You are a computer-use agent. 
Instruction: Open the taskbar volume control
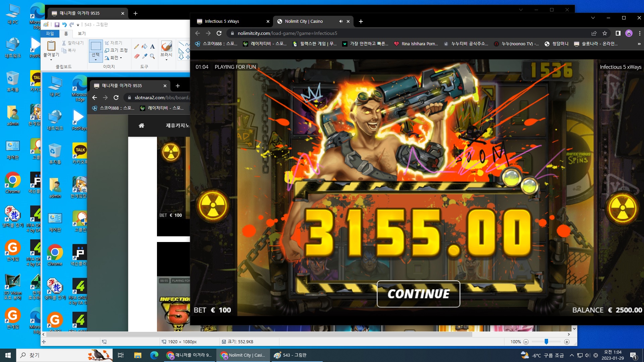(x=587, y=355)
